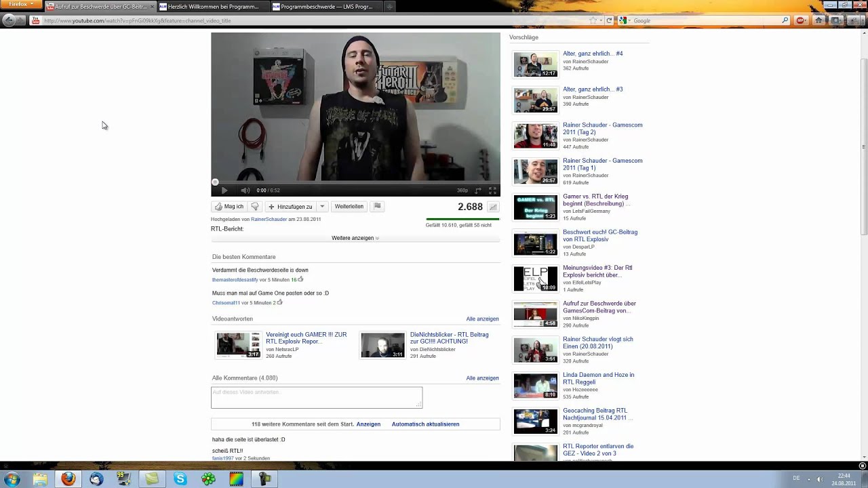
Task: Open Gamescom 2011 (Tag 1) thumbnail
Action: (536, 172)
